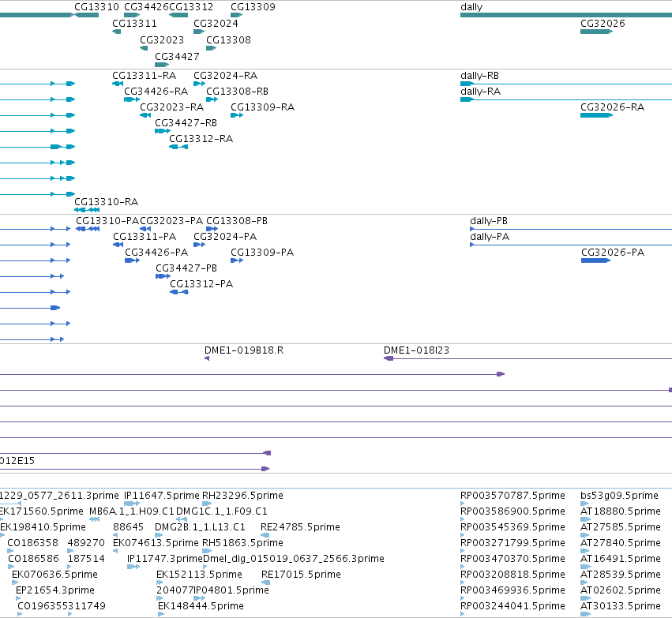The height and width of the screenshot is (618, 672).
Task: Click the CG13311 gene label
Action: point(134,24)
